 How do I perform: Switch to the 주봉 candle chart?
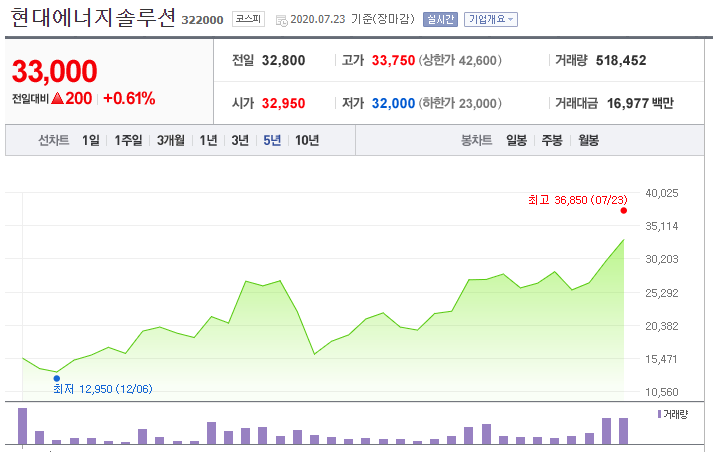tap(552, 140)
